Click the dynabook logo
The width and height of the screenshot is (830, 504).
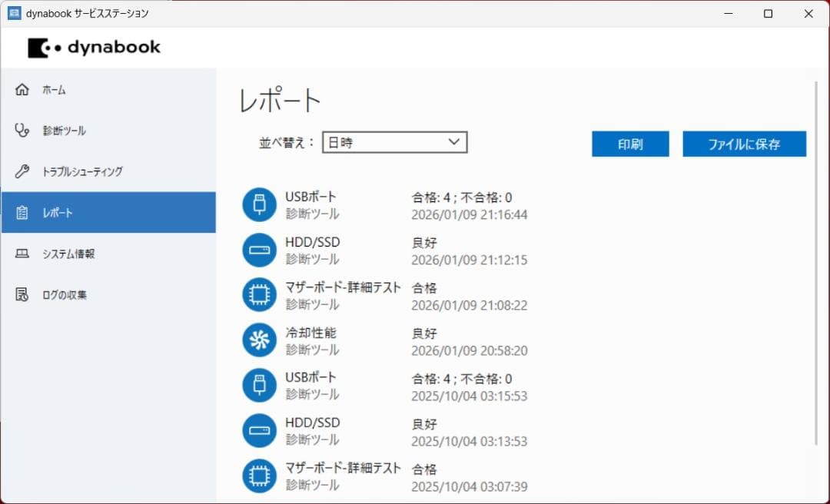(x=94, y=47)
